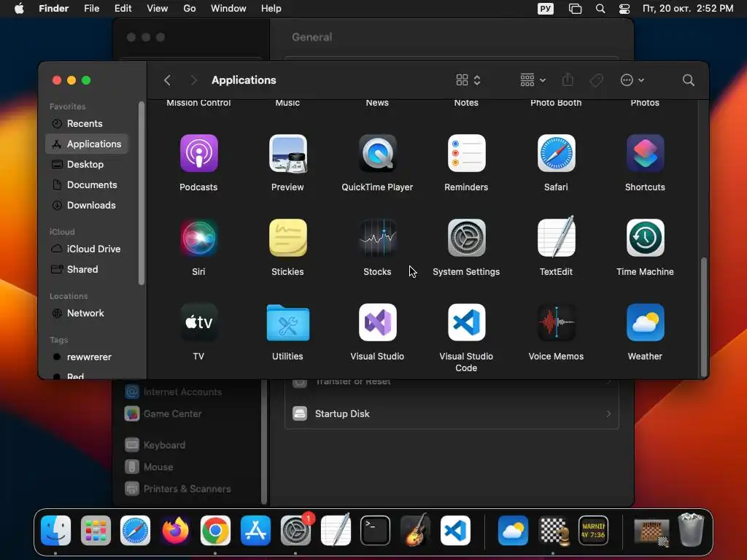Open Launchpad from the Dock
747x560 pixels.
point(96,531)
